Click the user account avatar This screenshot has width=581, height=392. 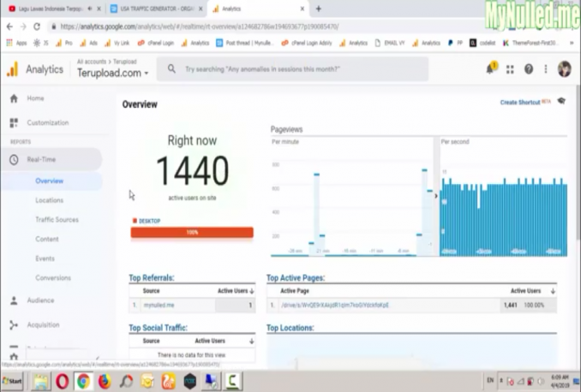pos(564,69)
